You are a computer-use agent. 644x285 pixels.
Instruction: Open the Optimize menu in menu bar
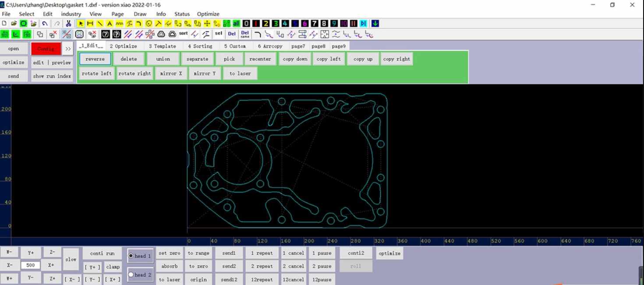[208, 14]
